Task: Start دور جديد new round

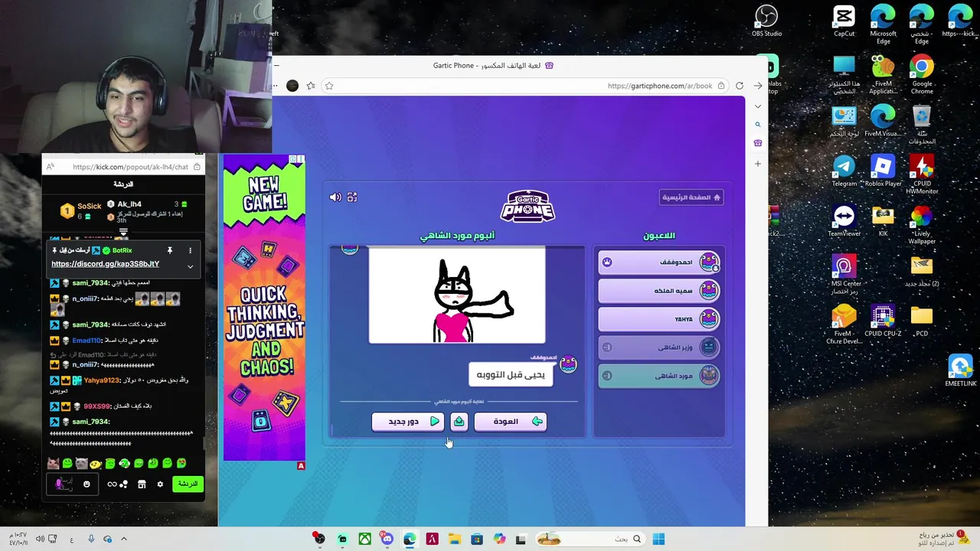Action: point(408,422)
